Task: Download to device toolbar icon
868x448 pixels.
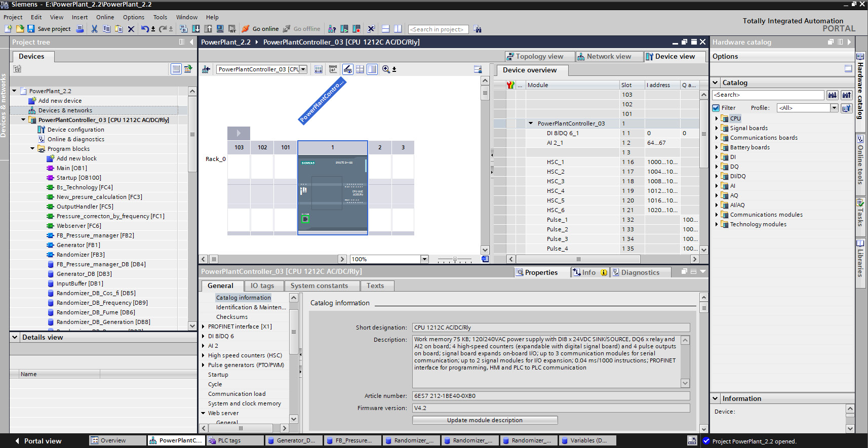Action: 195,29
